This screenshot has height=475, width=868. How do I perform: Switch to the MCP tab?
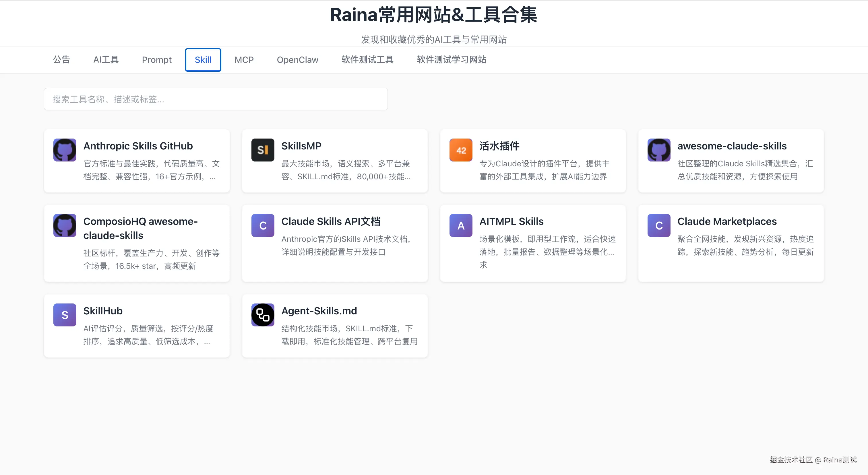(x=244, y=60)
